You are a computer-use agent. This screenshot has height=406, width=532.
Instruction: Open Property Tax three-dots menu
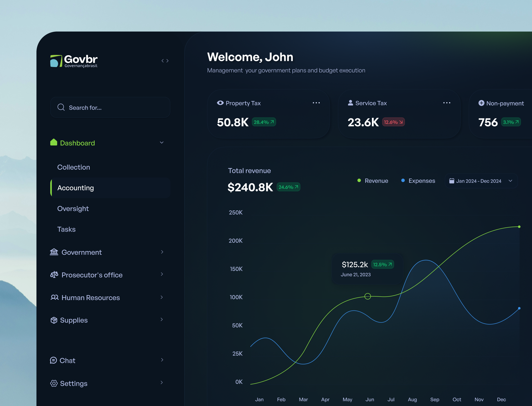[316, 103]
